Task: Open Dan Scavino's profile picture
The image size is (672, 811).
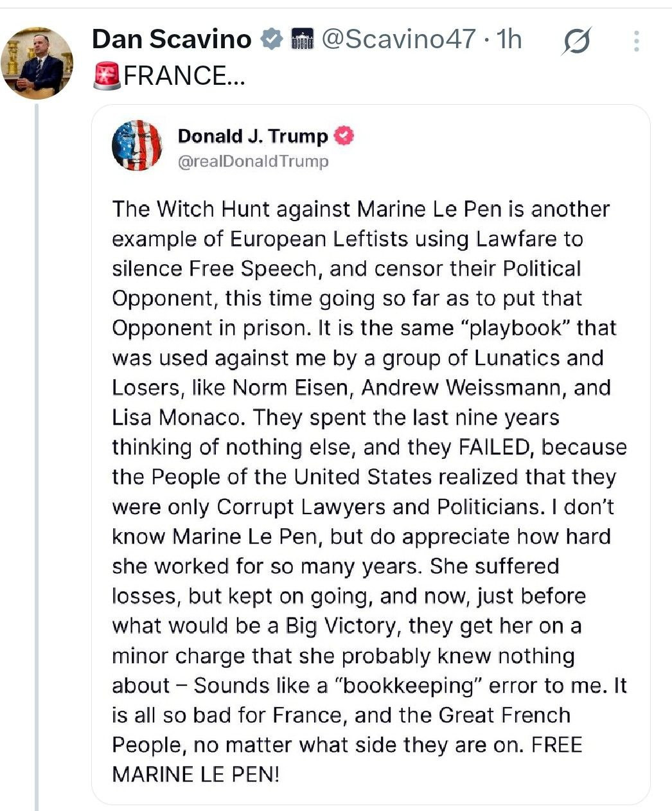Action: [x=37, y=63]
